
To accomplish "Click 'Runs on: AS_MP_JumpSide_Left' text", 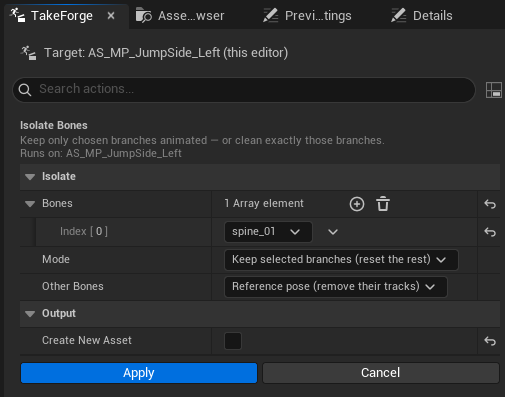I will [x=101, y=153].
